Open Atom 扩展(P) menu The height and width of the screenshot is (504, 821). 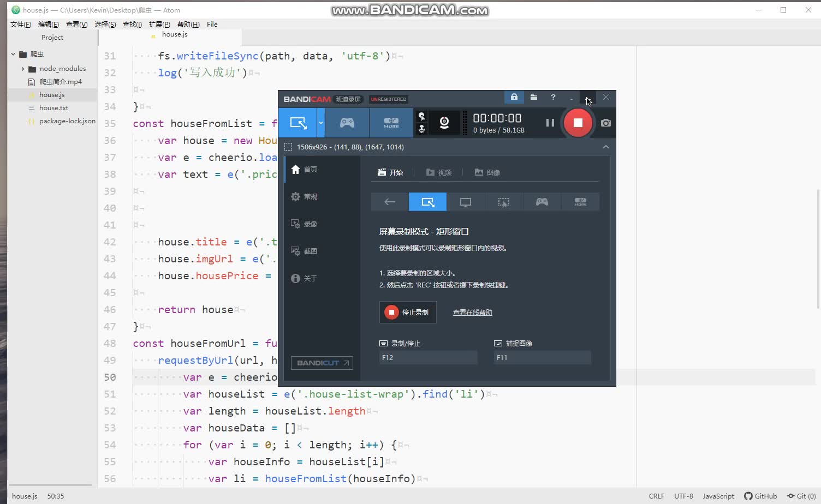click(159, 25)
